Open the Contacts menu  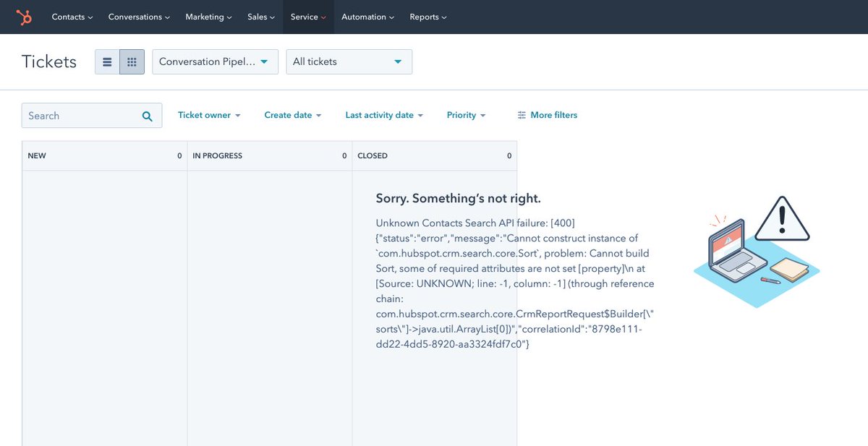(x=72, y=17)
